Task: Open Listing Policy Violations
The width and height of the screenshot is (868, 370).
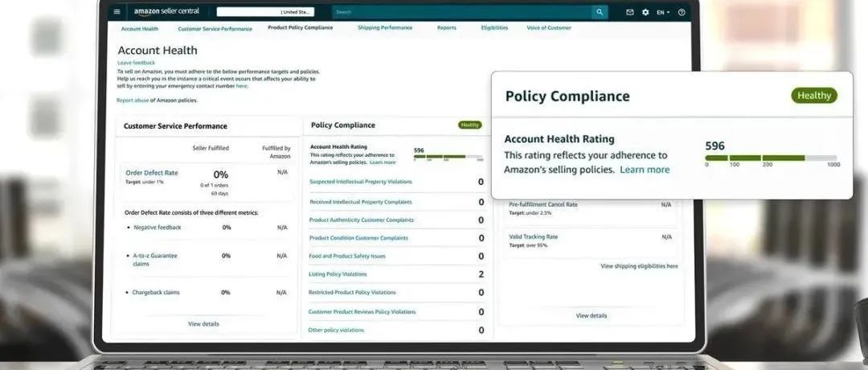Action: [x=338, y=274]
